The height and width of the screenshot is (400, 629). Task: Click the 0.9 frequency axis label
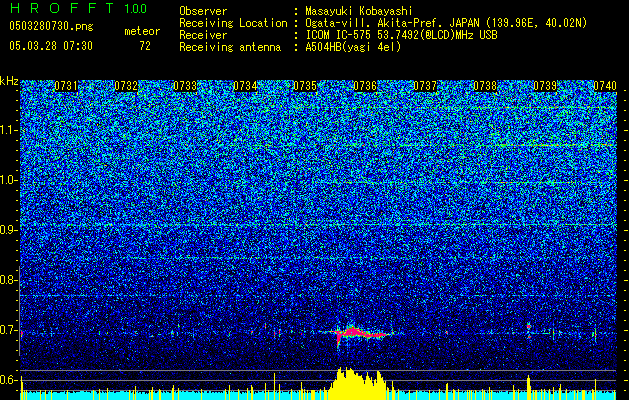(8, 230)
